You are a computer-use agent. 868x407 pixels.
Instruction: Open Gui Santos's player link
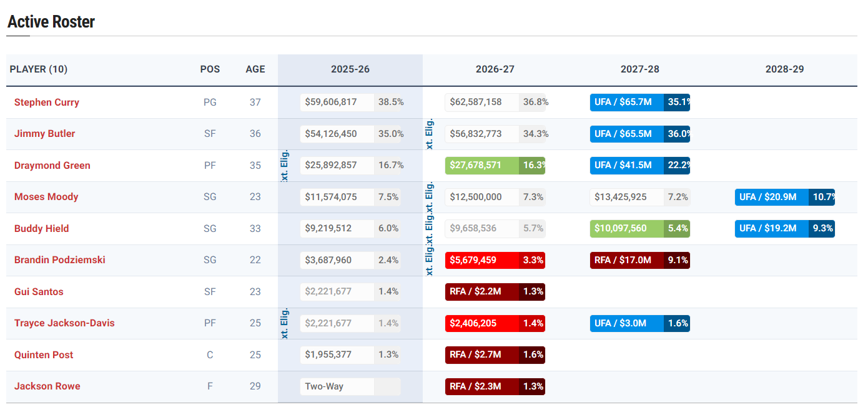(x=39, y=292)
